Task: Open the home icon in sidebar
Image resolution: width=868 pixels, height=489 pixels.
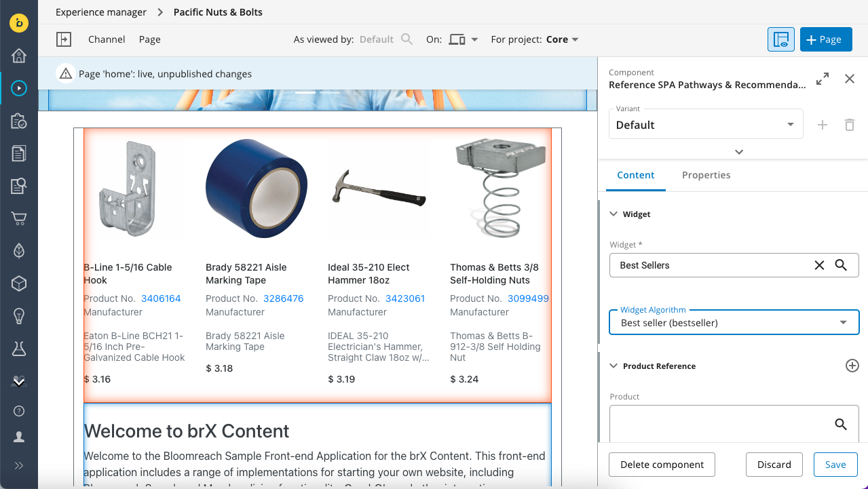Action: 19,56
